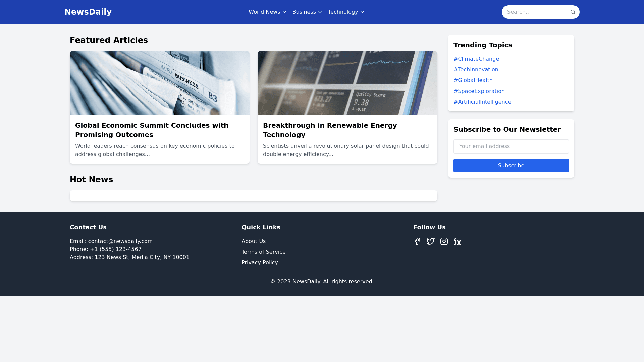
Task: Visit the Privacy Policy footer link
Action: pos(260,263)
